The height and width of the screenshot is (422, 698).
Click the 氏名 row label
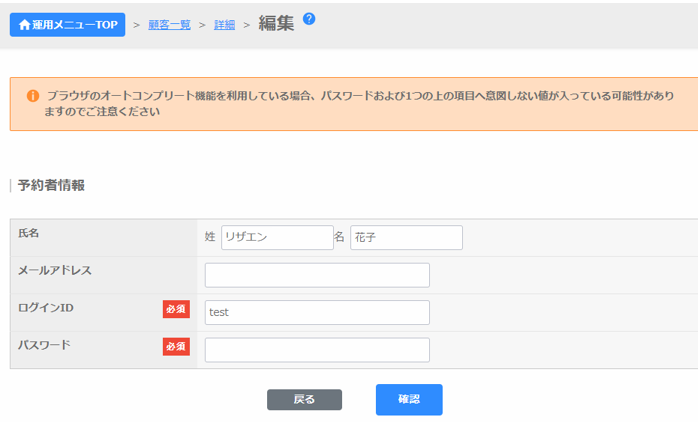pyautogui.click(x=30, y=233)
